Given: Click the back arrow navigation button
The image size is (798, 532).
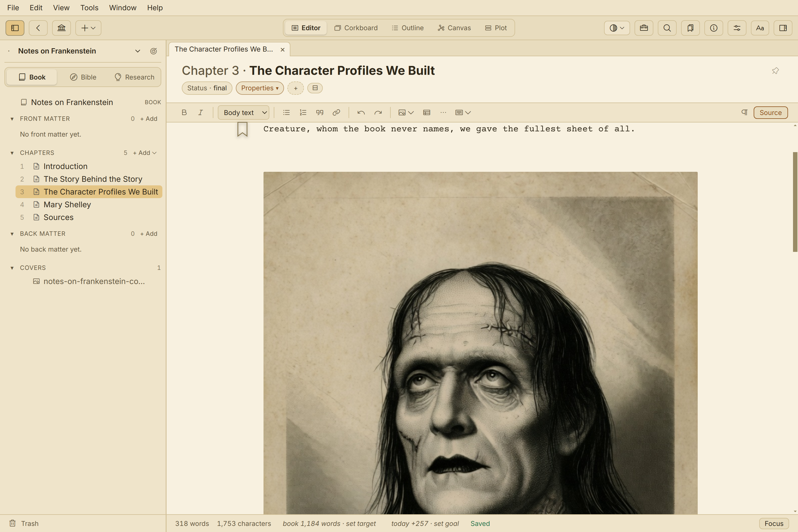Looking at the screenshot, I should pyautogui.click(x=38, y=28).
